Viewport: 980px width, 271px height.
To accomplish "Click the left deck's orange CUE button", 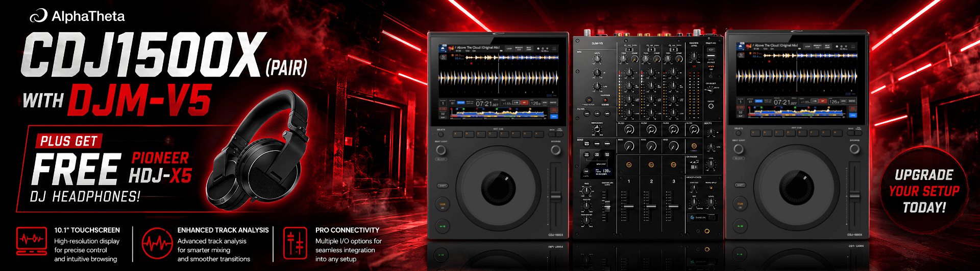I will [443, 205].
